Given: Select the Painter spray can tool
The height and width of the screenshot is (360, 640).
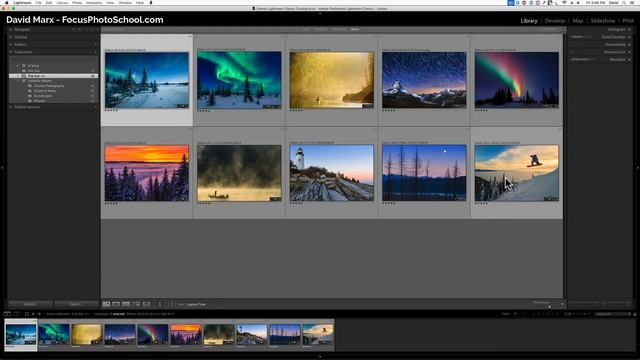Looking at the screenshot, I should tap(160, 304).
